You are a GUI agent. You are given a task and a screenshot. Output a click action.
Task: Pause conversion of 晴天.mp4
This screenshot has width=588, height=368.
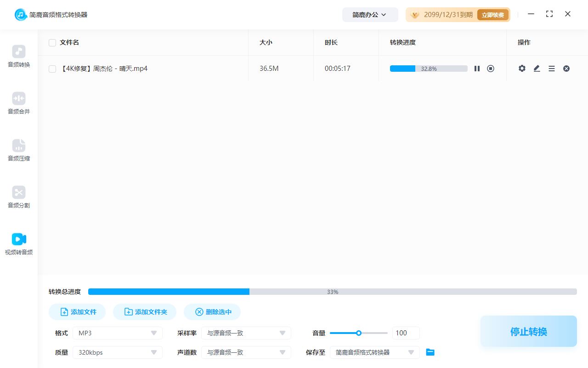(x=477, y=68)
